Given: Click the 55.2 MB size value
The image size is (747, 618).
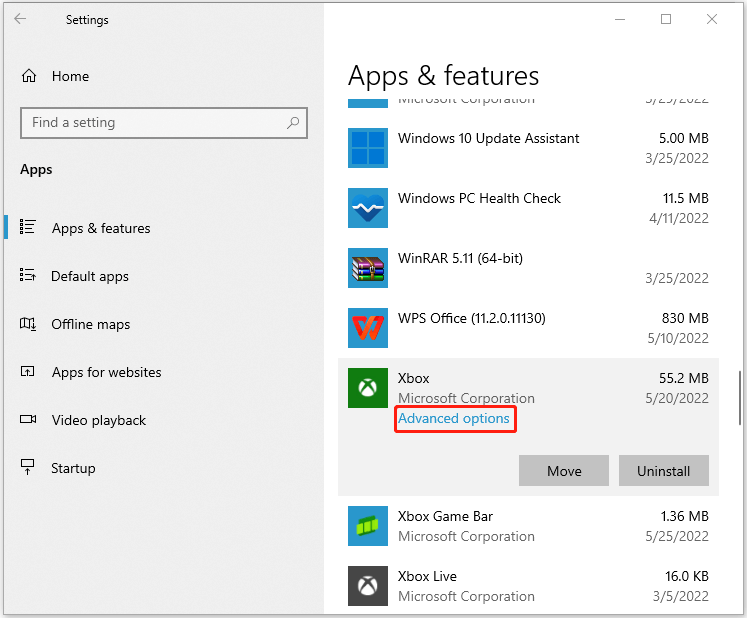Looking at the screenshot, I should (684, 378).
